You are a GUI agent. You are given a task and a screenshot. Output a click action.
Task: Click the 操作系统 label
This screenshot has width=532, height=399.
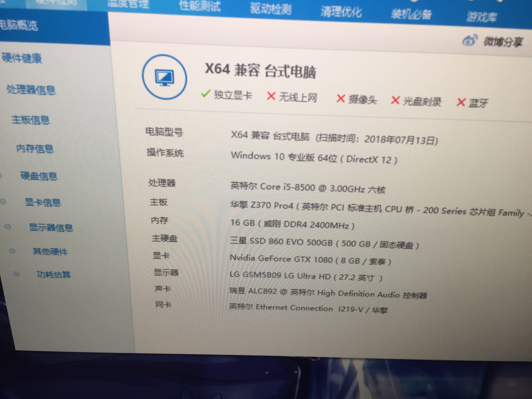click(165, 153)
